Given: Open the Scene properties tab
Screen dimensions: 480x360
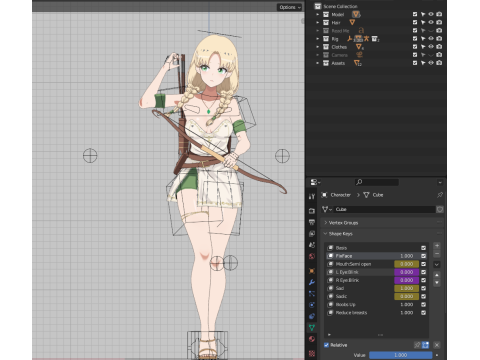Looking at the screenshot, I should point(312,245).
